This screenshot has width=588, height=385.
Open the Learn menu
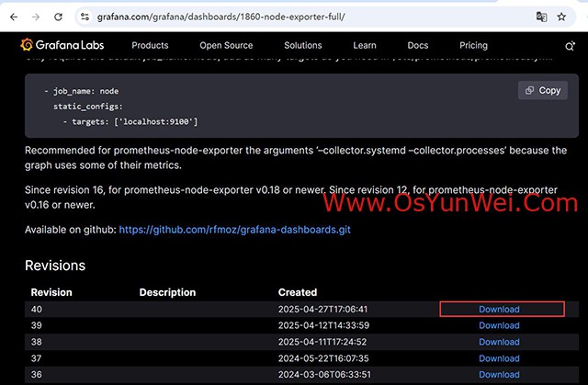coord(365,45)
